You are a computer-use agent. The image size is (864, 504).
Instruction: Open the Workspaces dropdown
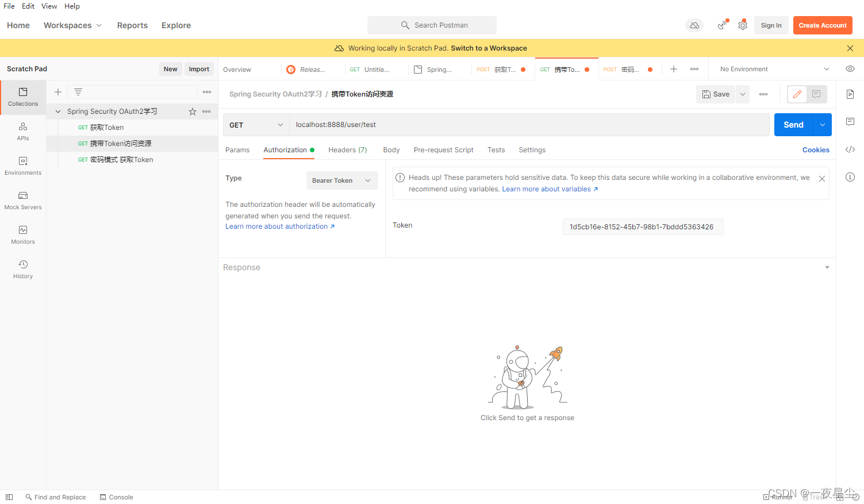(x=72, y=25)
